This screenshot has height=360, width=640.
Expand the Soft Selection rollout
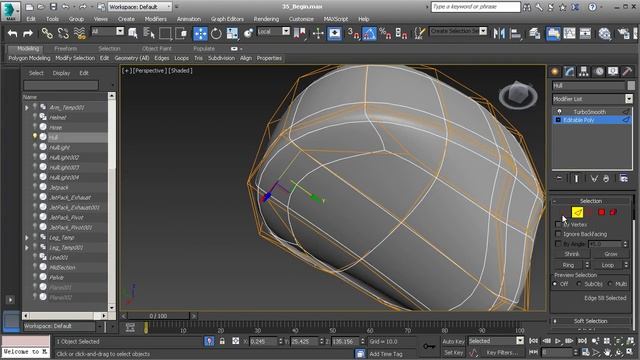click(x=590, y=321)
